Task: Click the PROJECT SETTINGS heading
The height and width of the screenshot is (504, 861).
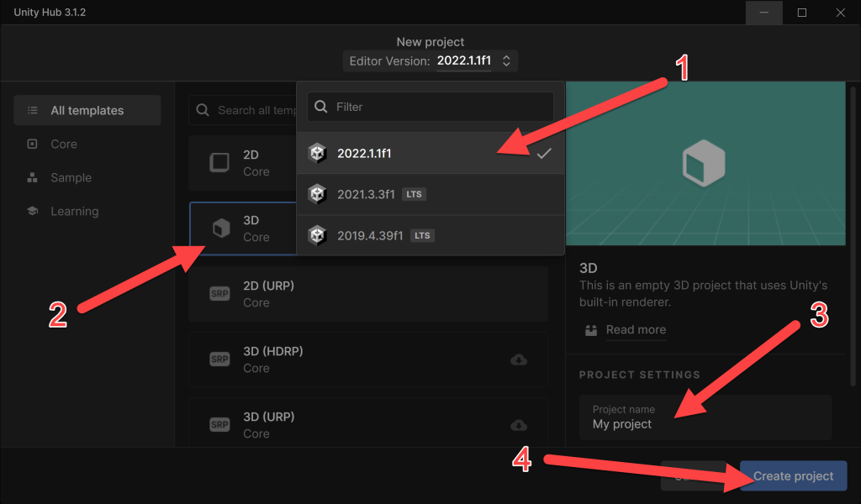Action: [640, 375]
